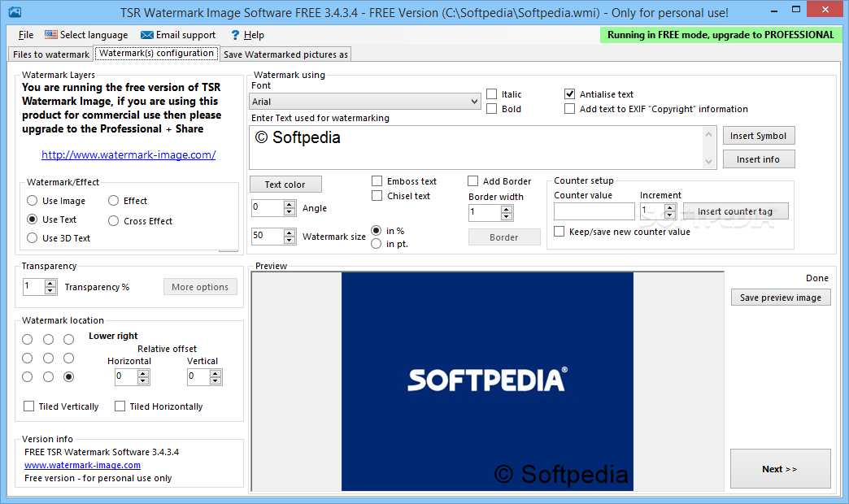
Task: Select Use 3D Text radio button
Action: point(32,238)
